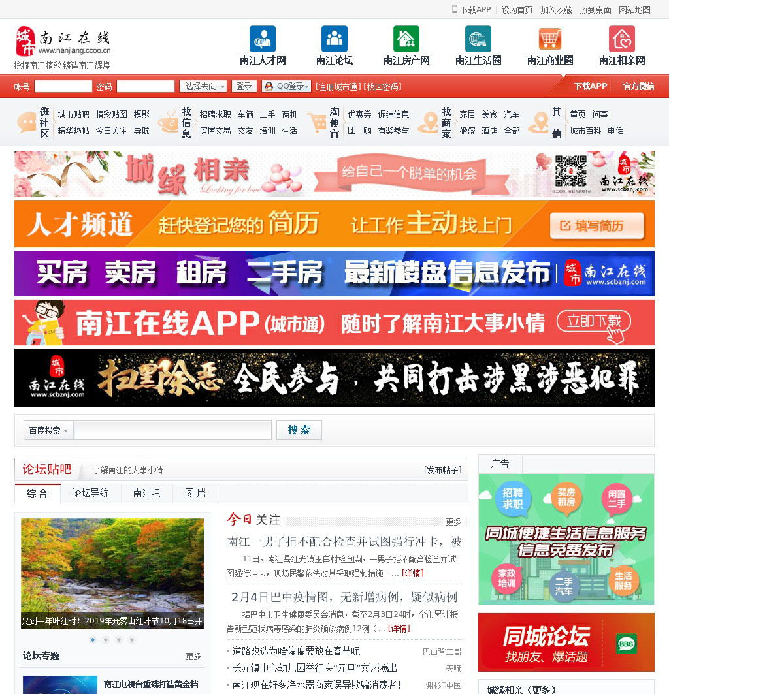Open the 道路改造为啥偏偏要放在春节呢 post
This screenshot has width=784, height=694.
coord(296,651)
